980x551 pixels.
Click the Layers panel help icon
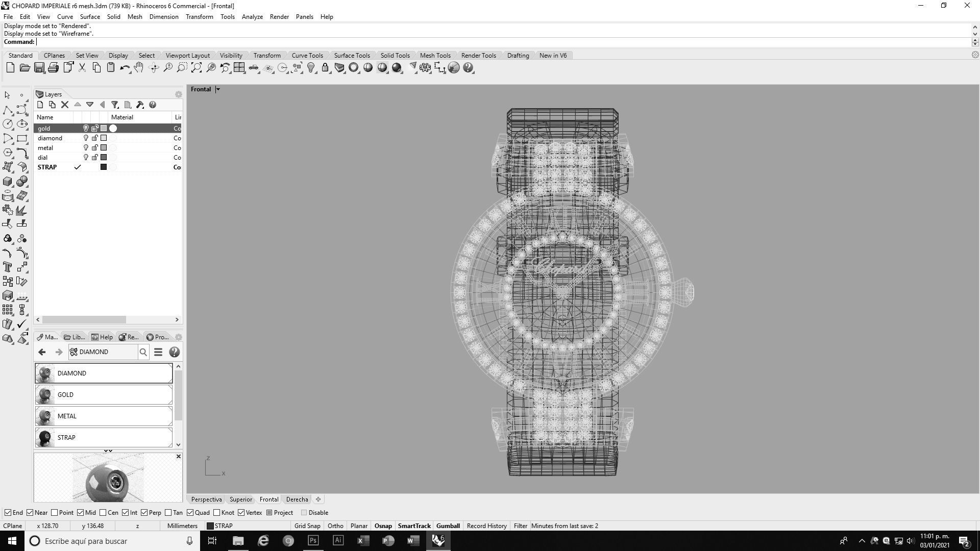(x=152, y=105)
